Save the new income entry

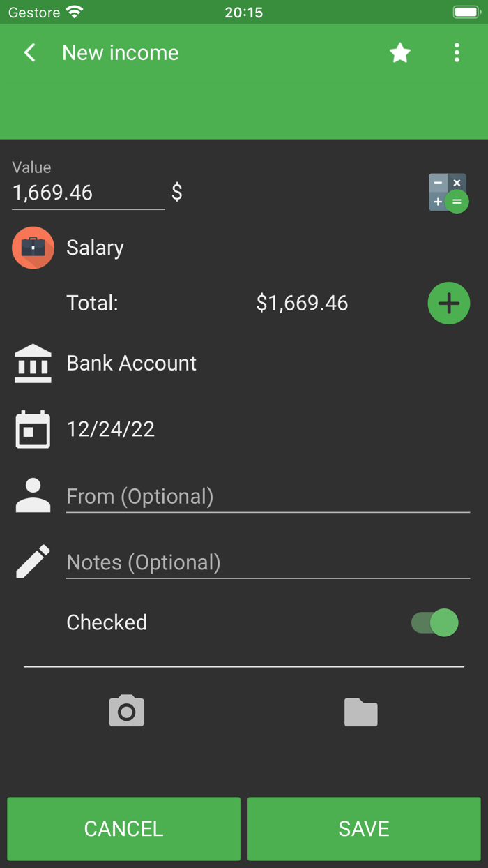[363, 828]
